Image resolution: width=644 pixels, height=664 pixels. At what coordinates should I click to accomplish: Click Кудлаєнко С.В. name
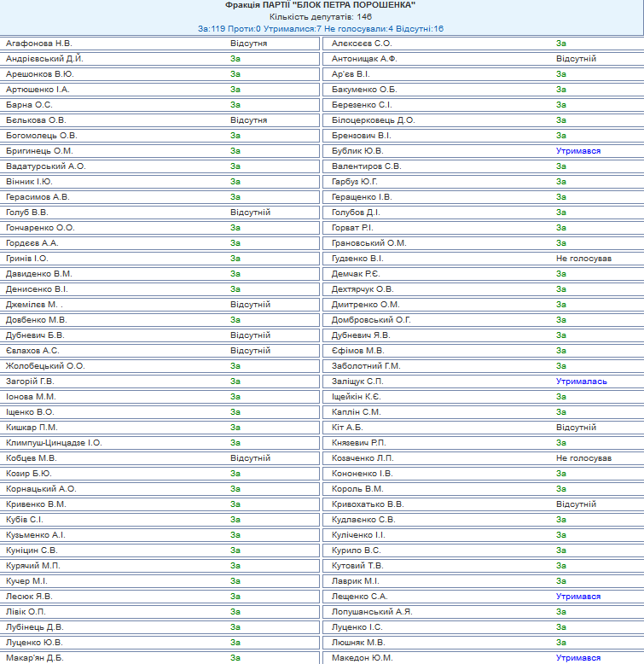(x=363, y=520)
